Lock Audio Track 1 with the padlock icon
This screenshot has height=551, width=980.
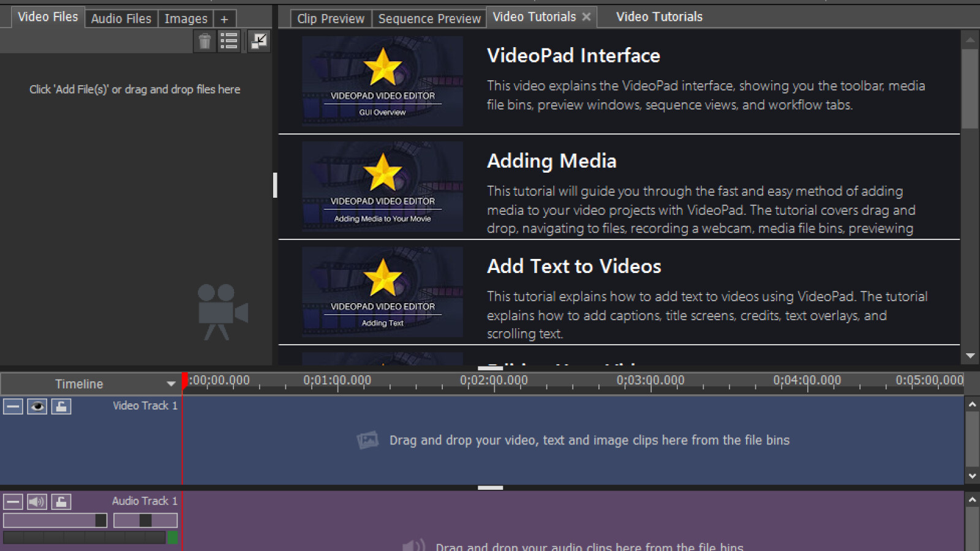[x=60, y=501]
